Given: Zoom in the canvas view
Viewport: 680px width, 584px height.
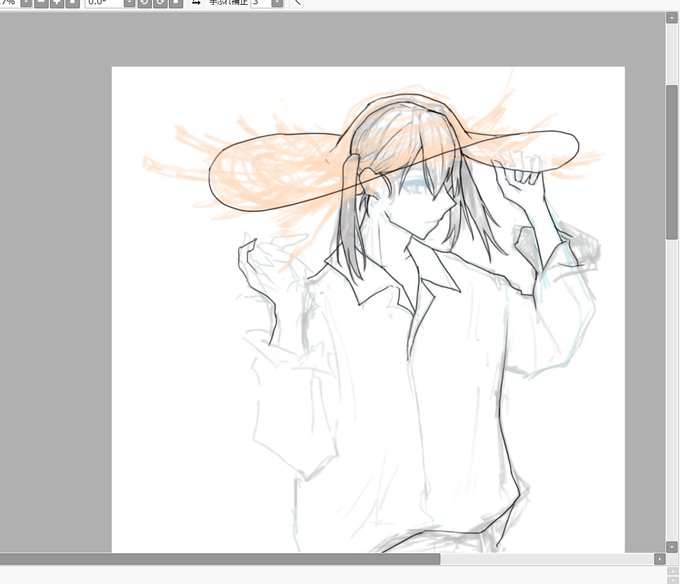Looking at the screenshot, I should coord(56,3).
